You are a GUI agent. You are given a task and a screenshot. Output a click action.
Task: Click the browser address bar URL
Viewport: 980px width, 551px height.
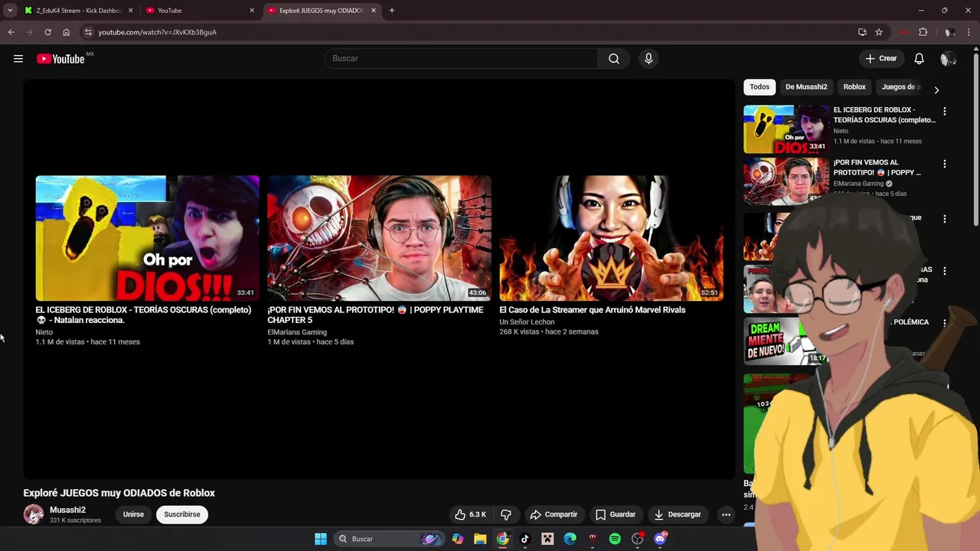click(x=157, y=32)
